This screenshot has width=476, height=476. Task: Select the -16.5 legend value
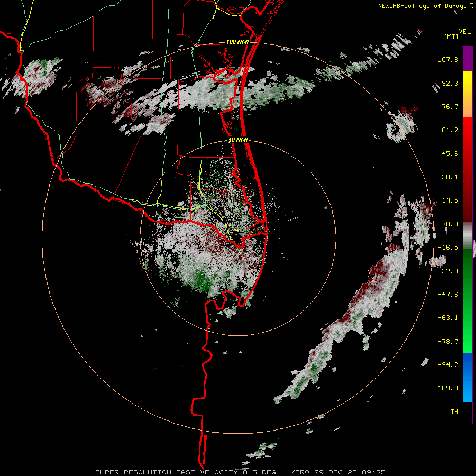click(448, 248)
